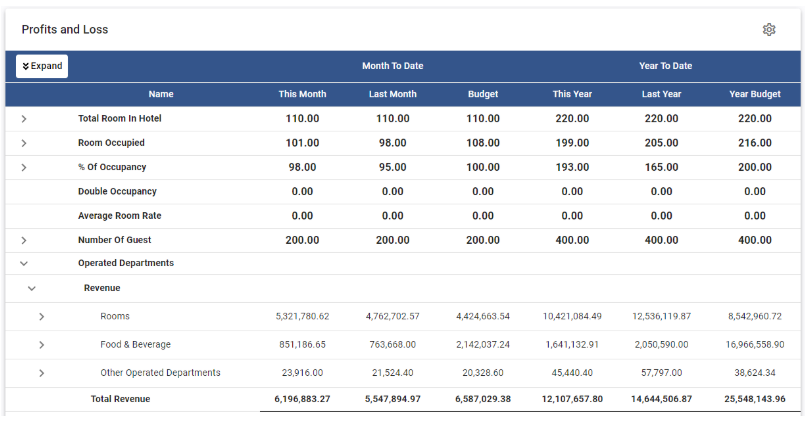Click the Average Room Rate row label
Screen dimensions: 807x421
pos(119,216)
